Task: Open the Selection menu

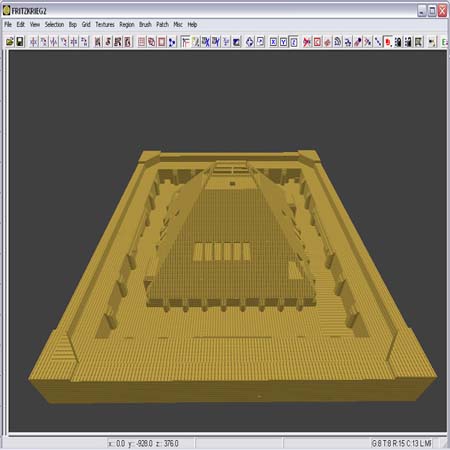Action: click(x=54, y=24)
